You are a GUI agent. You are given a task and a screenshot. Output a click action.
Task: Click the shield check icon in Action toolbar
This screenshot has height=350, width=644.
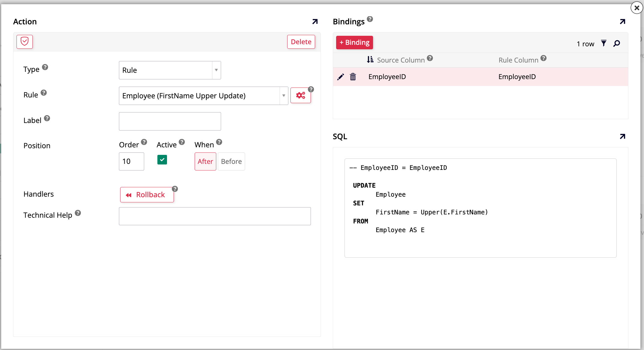coord(25,41)
